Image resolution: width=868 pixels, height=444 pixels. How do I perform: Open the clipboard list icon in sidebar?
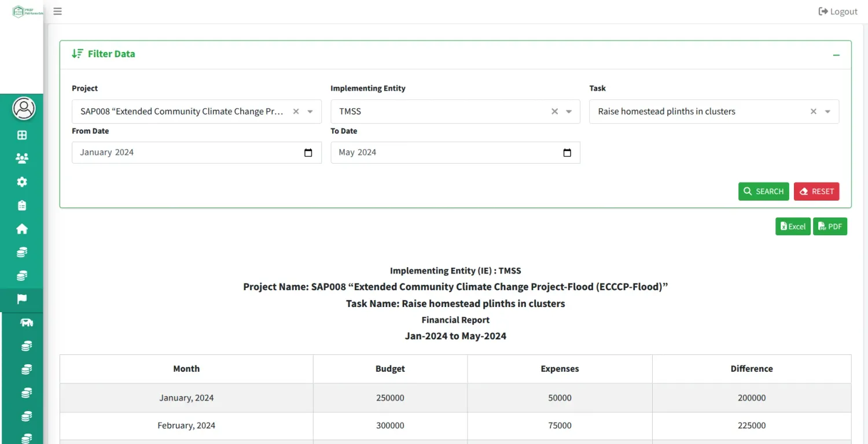pyautogui.click(x=22, y=205)
